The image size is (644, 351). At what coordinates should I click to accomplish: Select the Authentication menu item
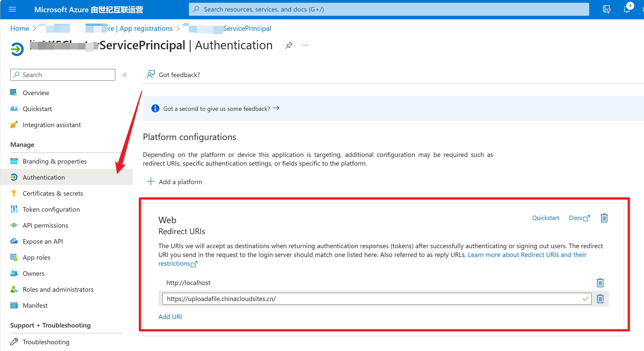(x=44, y=177)
